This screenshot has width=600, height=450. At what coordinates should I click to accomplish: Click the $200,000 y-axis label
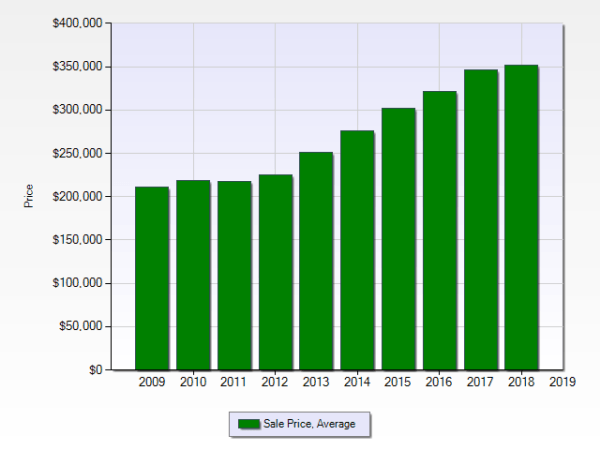tap(78, 197)
